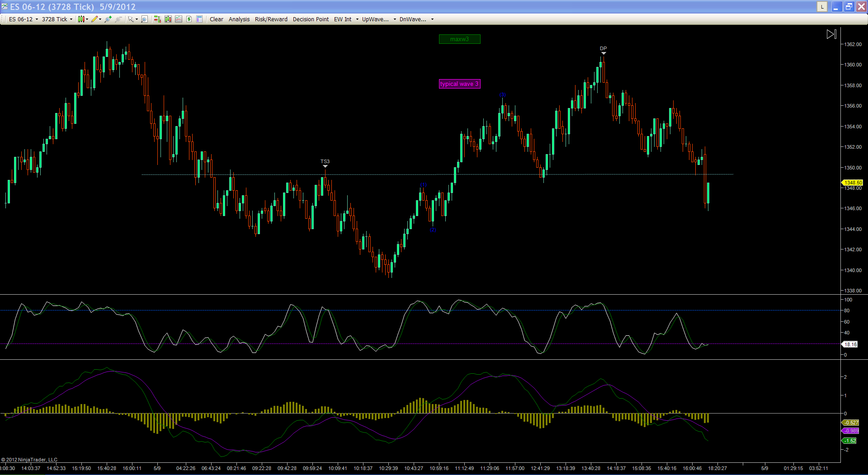The width and height of the screenshot is (868, 475).
Task: Click the 10:29:39 time axis label
Action: 388,468
